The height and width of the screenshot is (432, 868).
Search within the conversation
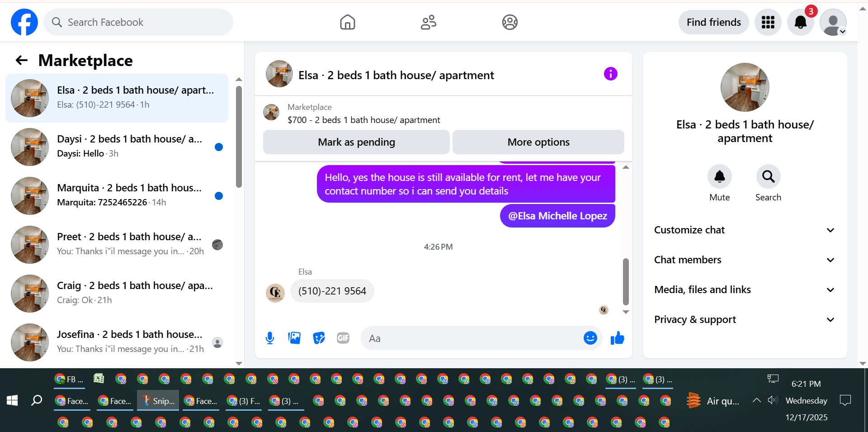(768, 176)
